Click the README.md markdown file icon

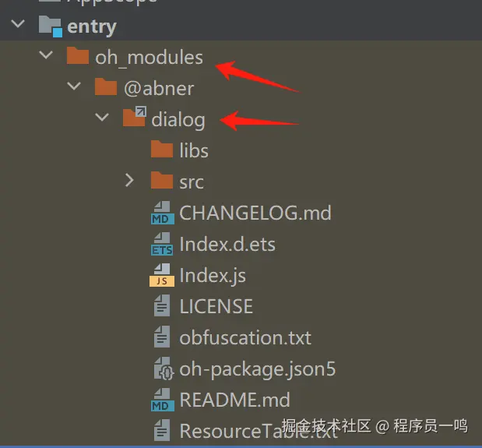[x=163, y=400]
